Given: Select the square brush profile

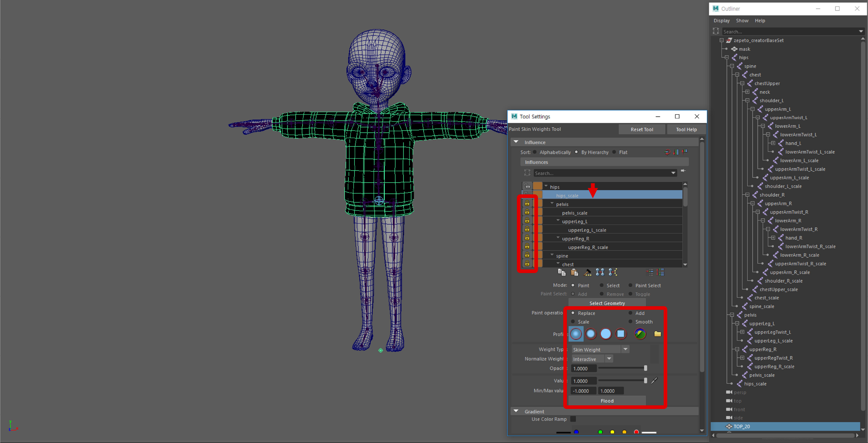Looking at the screenshot, I should [620, 334].
